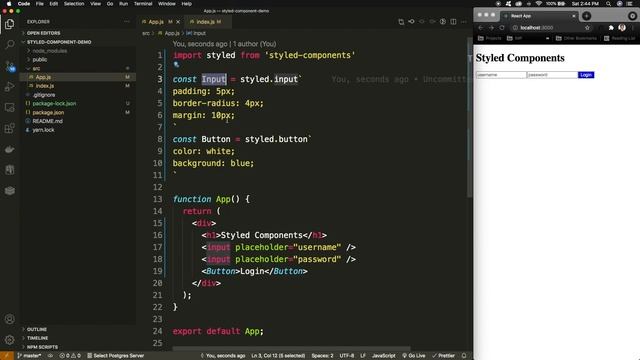Expand the Timeline section
Screen dimensions: 640x360
click(38, 338)
